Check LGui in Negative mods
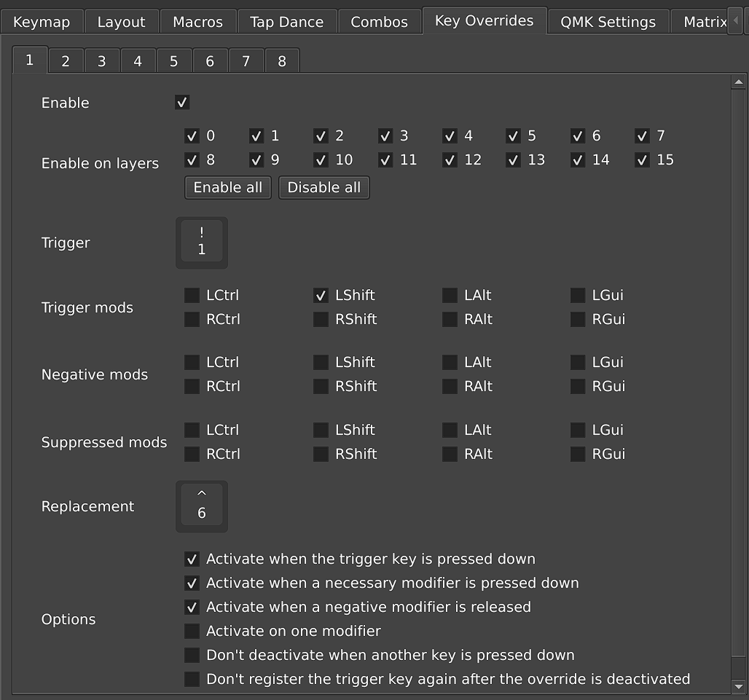The height and width of the screenshot is (700, 749). tap(578, 363)
